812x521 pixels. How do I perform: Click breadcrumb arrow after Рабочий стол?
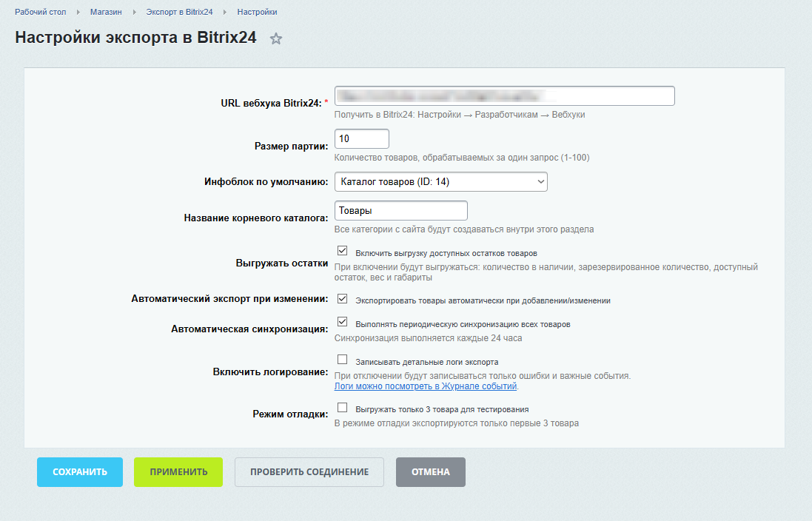click(x=78, y=12)
